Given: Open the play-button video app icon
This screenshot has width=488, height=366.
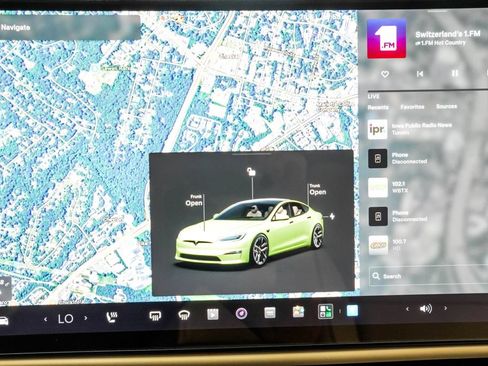Looking at the screenshot, I should [213, 314].
